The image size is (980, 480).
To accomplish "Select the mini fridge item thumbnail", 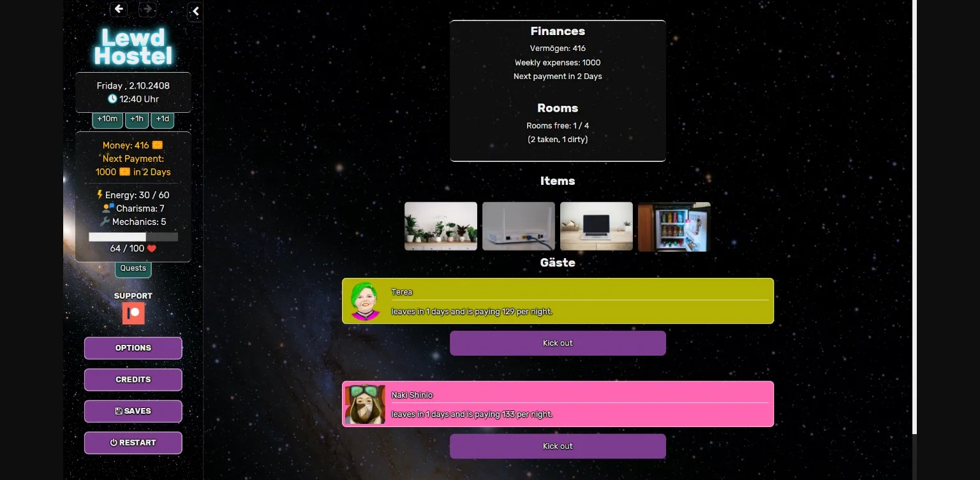I will (674, 226).
